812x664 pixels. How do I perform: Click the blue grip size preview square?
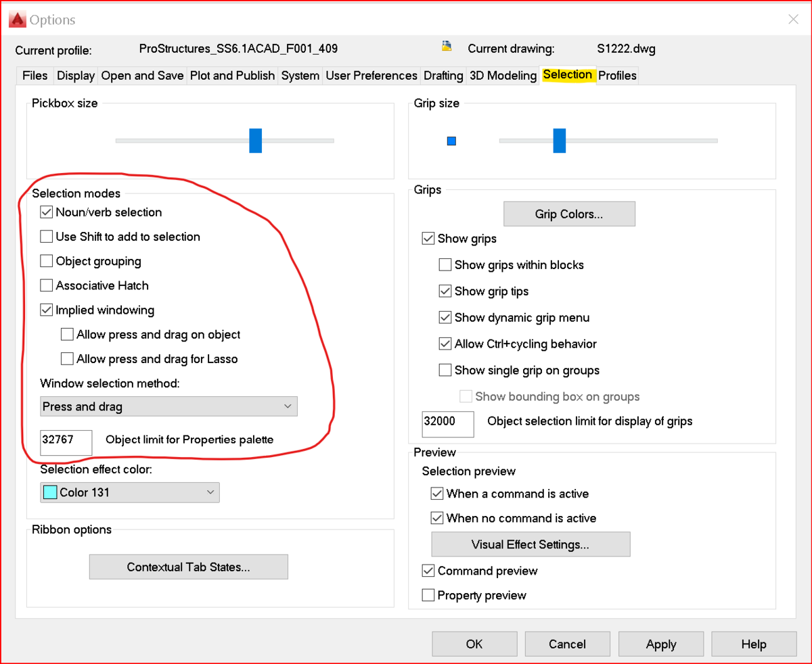(451, 141)
